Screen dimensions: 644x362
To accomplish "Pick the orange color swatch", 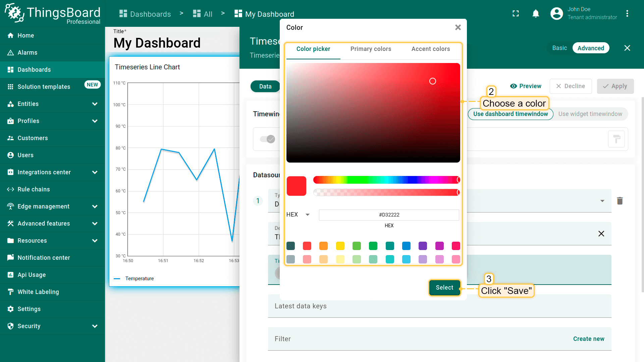I will 323,246.
